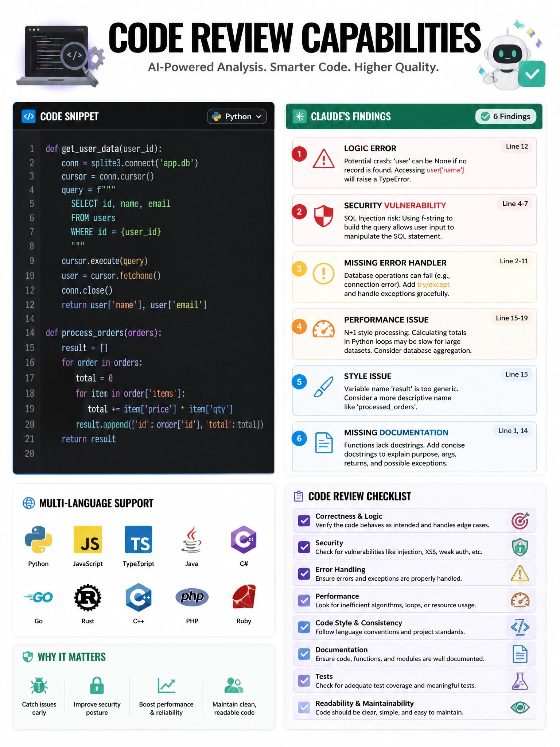Click the Code Snippet header icon
The height and width of the screenshot is (747, 560).
click(x=28, y=116)
